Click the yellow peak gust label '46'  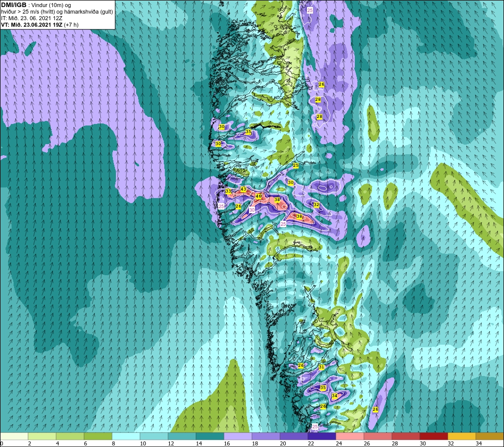[259, 196]
